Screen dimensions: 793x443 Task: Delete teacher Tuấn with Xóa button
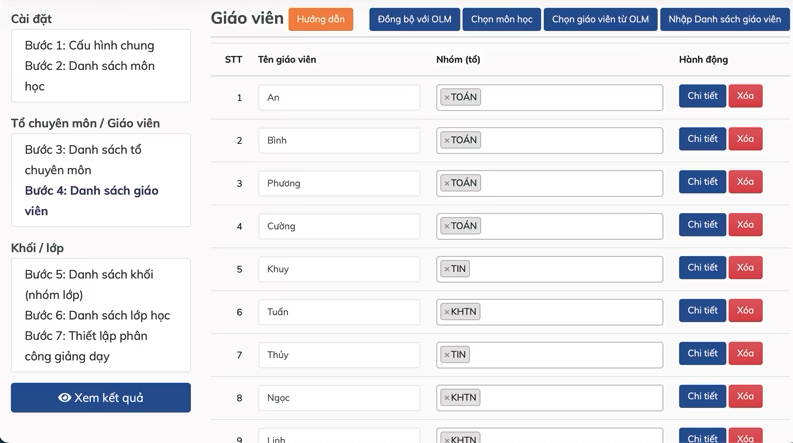click(x=745, y=311)
